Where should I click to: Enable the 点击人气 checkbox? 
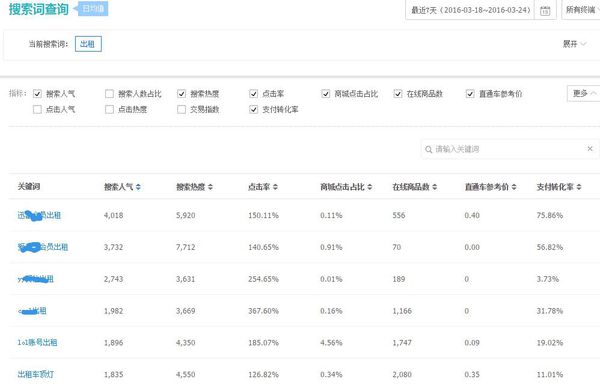coord(37,109)
